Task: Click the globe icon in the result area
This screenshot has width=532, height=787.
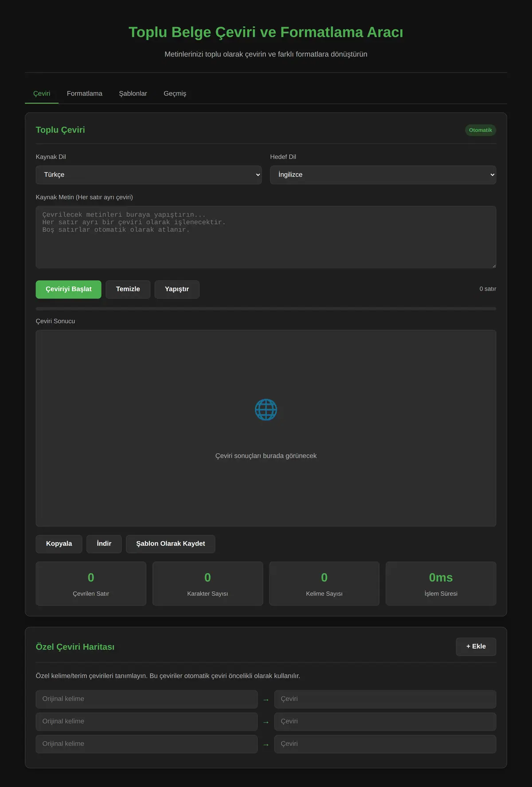Action: click(266, 409)
